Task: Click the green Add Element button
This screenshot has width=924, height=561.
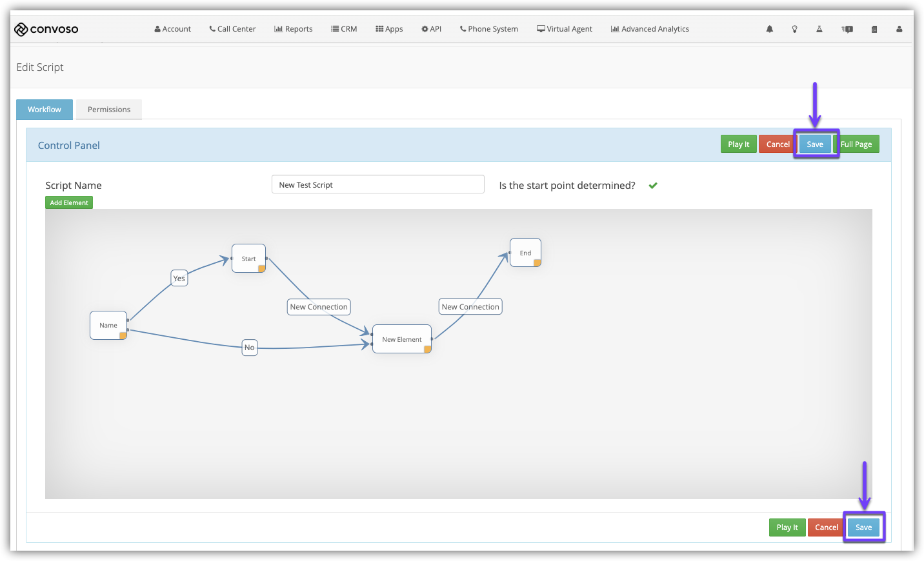Action: click(69, 202)
